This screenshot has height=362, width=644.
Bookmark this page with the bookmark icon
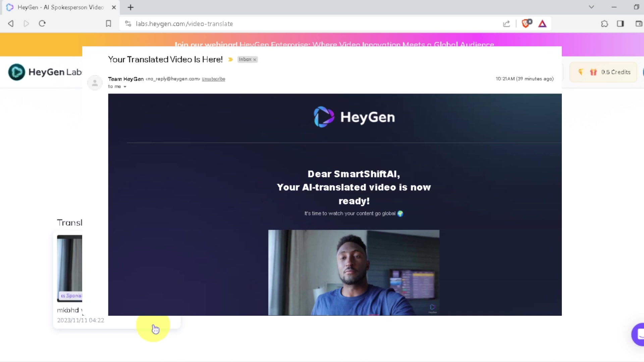(108, 23)
